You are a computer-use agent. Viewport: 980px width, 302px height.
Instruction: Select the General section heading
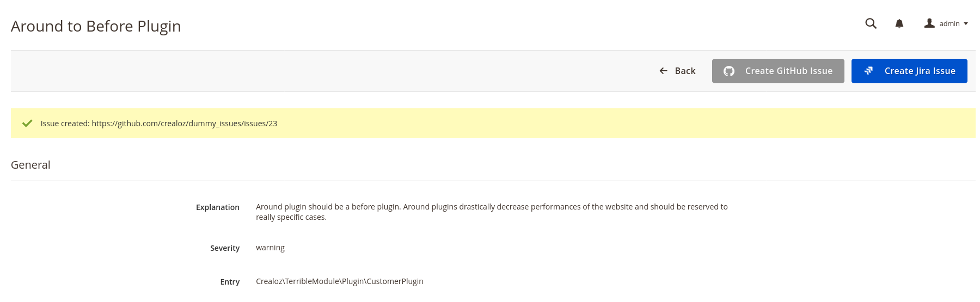(x=30, y=165)
